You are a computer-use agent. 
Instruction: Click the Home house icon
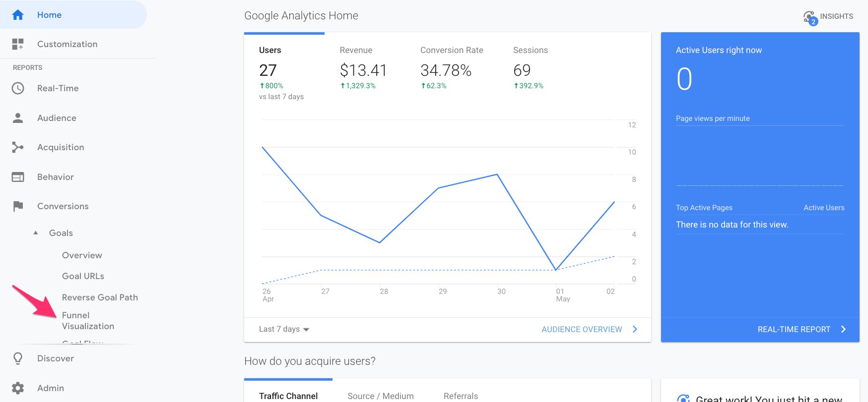(x=18, y=15)
